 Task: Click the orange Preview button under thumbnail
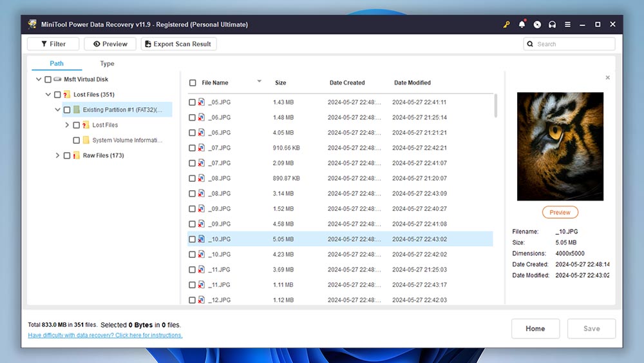pyautogui.click(x=560, y=212)
